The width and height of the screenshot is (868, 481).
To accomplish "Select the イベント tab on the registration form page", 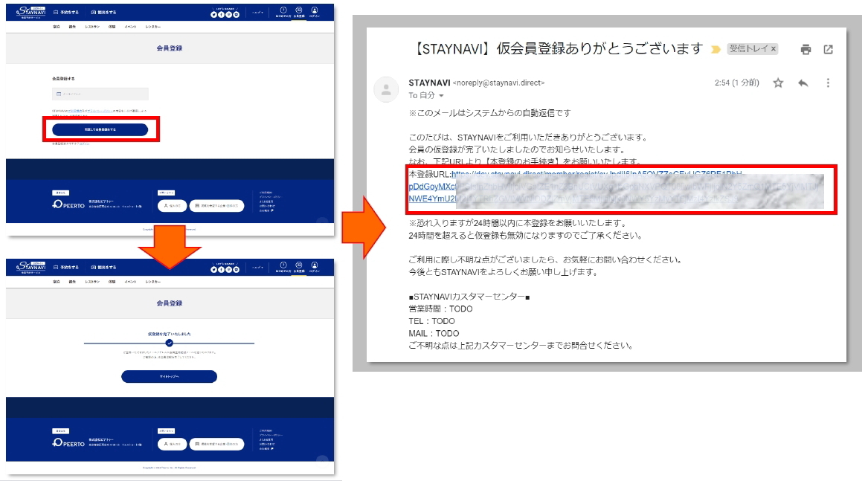I will pos(131,27).
